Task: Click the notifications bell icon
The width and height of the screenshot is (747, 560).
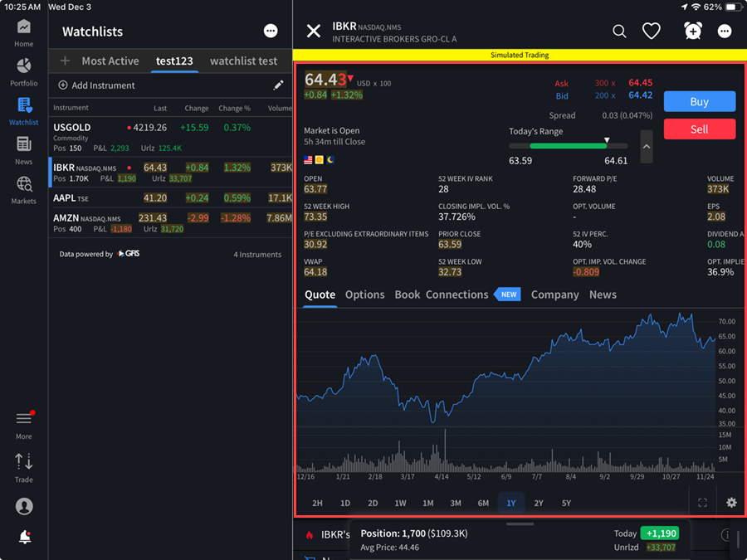Action: 24,538
